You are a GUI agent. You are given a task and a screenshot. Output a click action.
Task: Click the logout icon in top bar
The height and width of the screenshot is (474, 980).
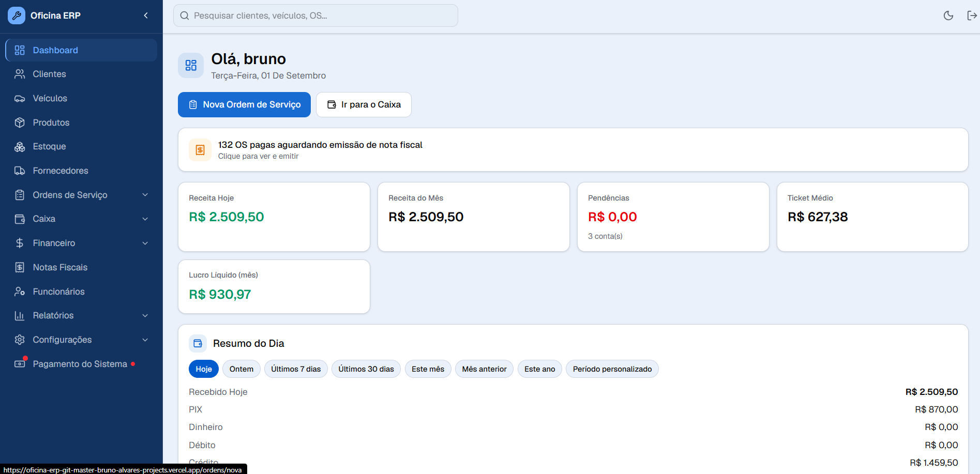click(972, 16)
